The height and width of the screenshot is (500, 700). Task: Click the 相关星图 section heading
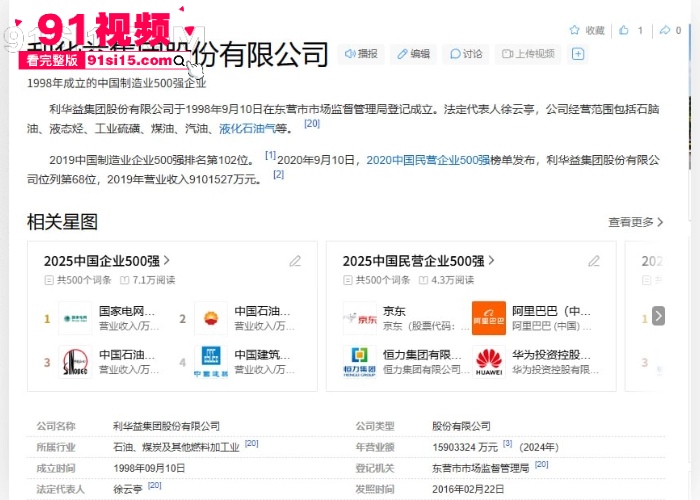click(62, 222)
